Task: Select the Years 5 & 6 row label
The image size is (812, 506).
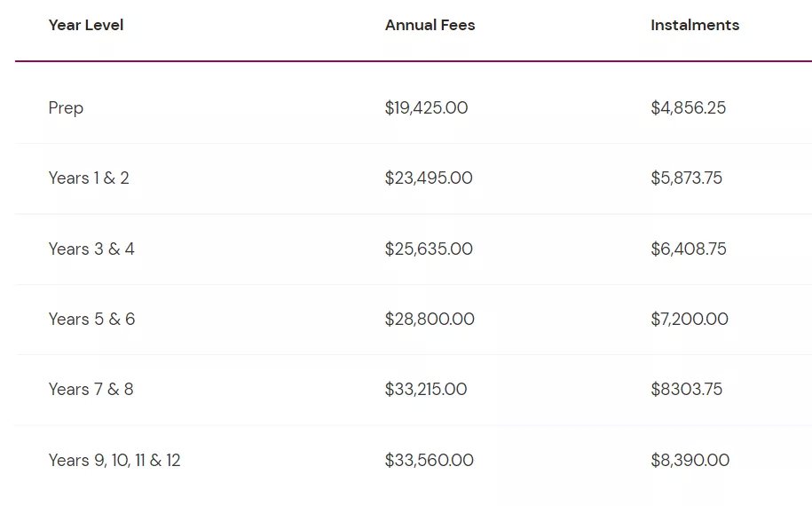Action: (91, 319)
